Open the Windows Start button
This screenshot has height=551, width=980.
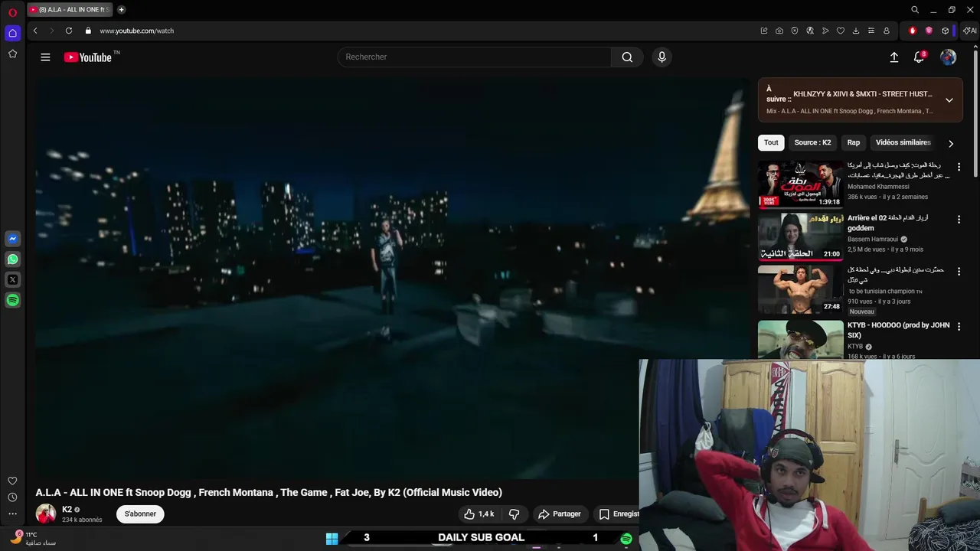(x=332, y=539)
